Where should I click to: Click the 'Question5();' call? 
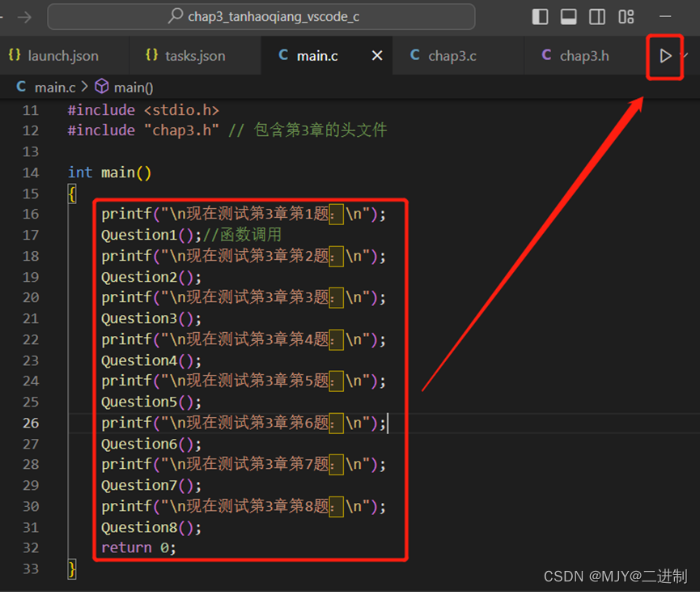(x=151, y=402)
